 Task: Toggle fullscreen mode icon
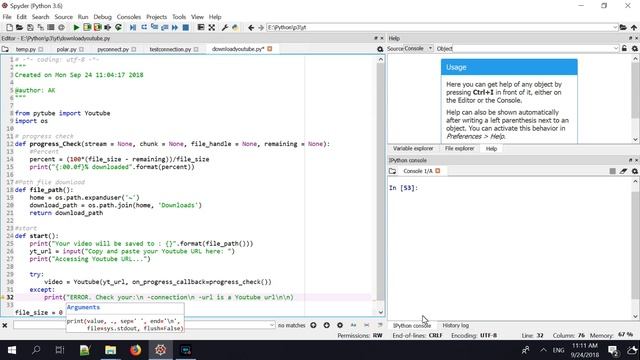(211, 27)
